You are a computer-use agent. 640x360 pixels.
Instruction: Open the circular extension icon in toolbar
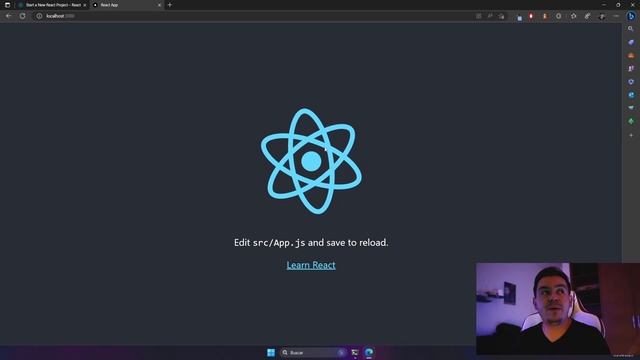(x=558, y=16)
